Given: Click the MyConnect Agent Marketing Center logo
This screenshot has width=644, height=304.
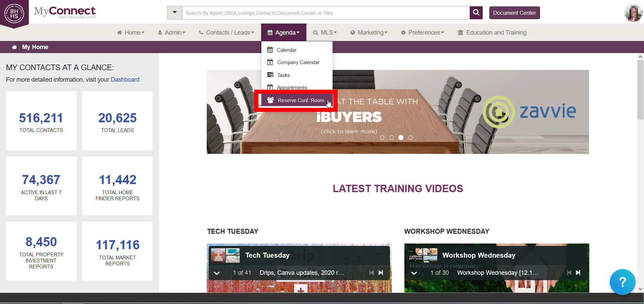Looking at the screenshot, I should 65,12.
